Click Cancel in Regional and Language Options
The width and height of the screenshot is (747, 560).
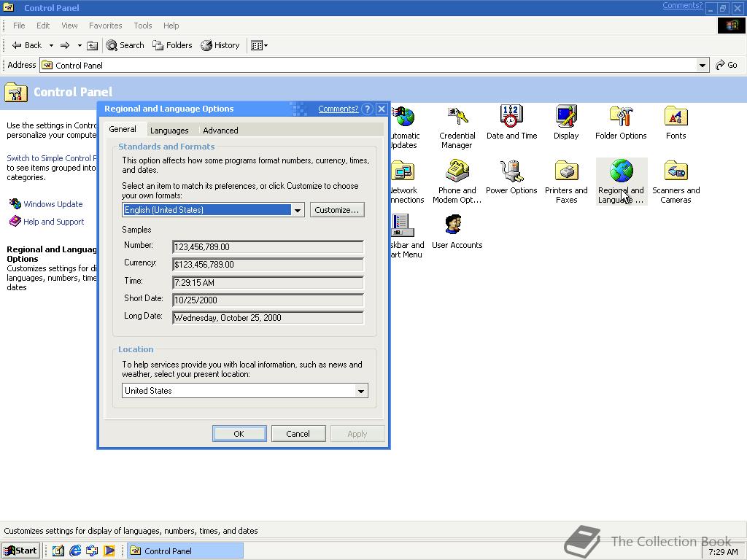click(x=298, y=434)
